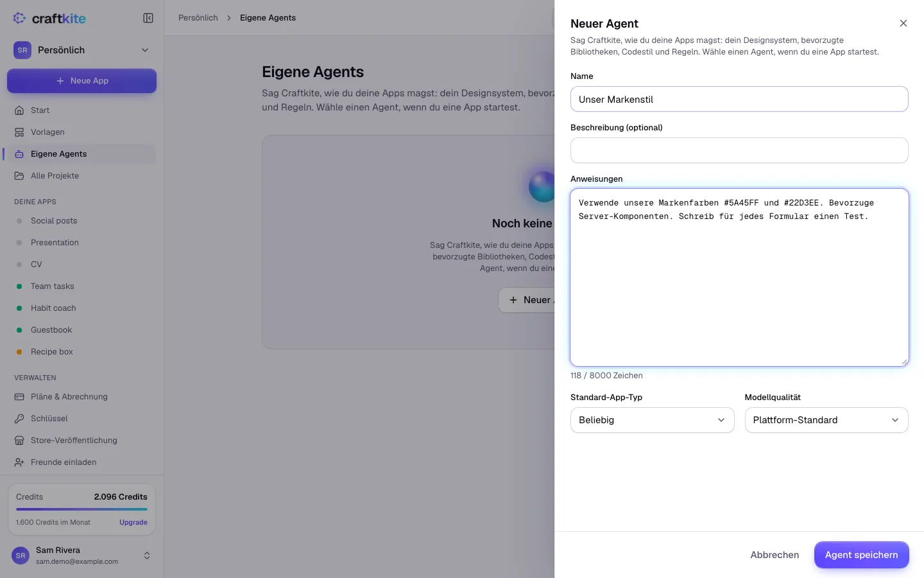
Task: Click the Vorlagen templates icon
Action: coord(19,132)
